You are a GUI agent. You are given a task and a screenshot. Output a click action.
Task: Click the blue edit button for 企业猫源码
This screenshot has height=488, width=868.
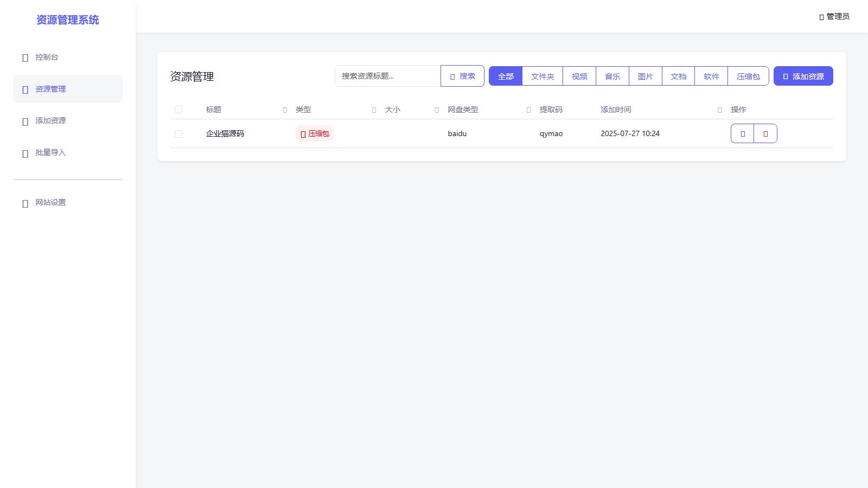pos(742,133)
